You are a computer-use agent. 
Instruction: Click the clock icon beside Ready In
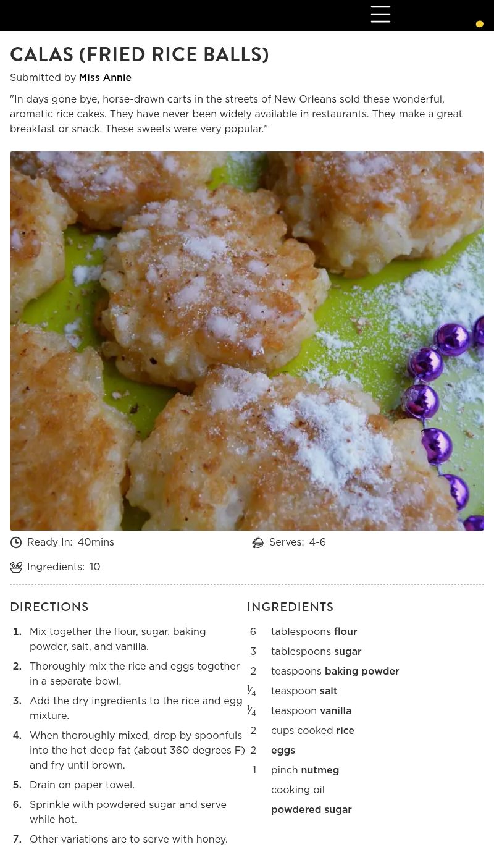coord(16,542)
